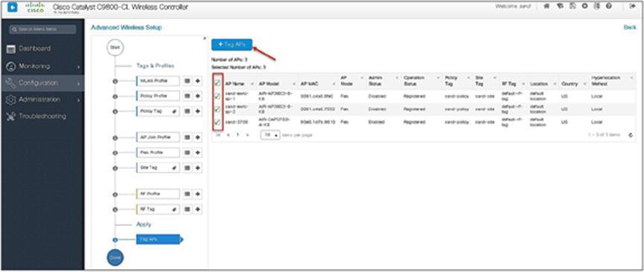Image resolution: width=644 pixels, height=272 pixels.
Task: Open the items per page dropdown
Action: click(x=271, y=135)
